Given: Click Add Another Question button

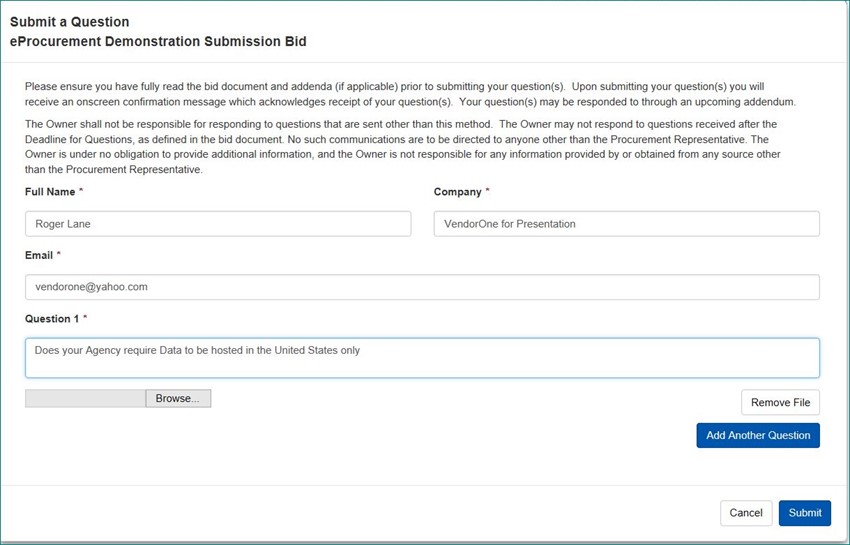Looking at the screenshot, I should [x=758, y=436].
